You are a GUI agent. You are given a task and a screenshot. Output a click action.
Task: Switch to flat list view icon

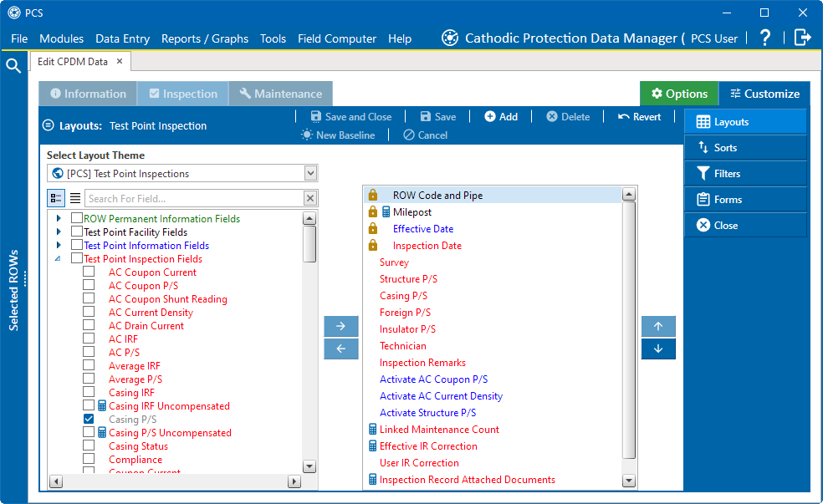click(75, 198)
